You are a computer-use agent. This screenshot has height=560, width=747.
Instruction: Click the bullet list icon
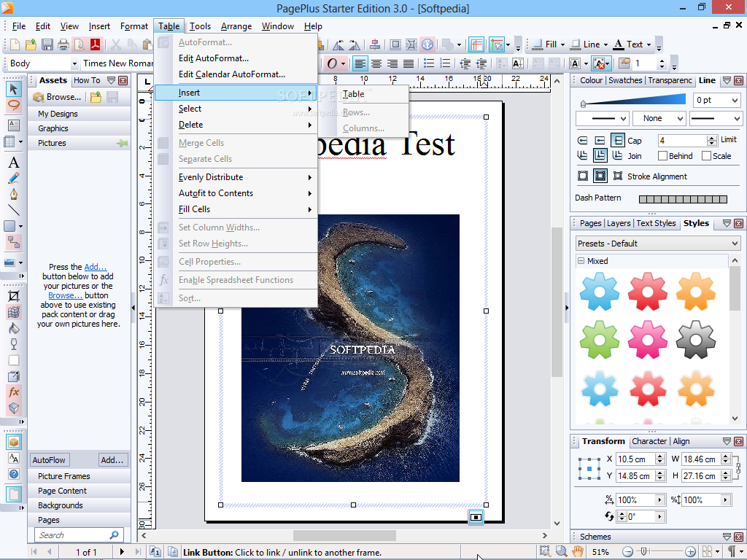click(x=429, y=63)
